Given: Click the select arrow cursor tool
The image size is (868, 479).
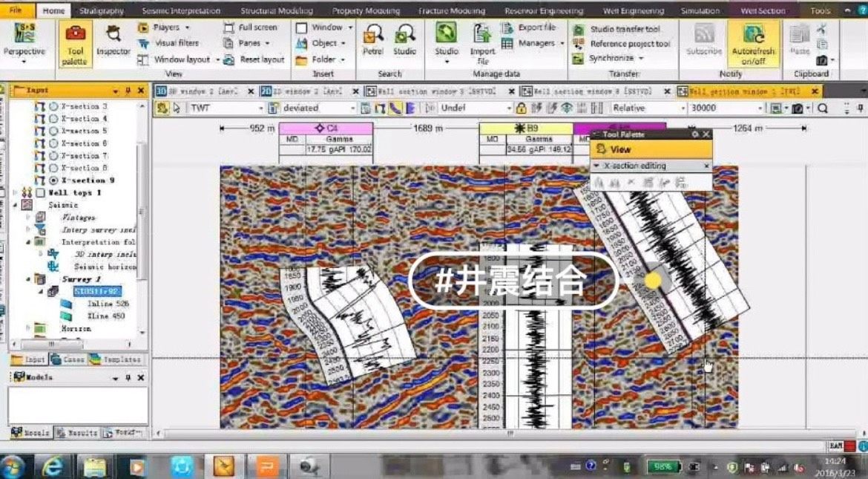Looking at the screenshot, I should [x=177, y=108].
